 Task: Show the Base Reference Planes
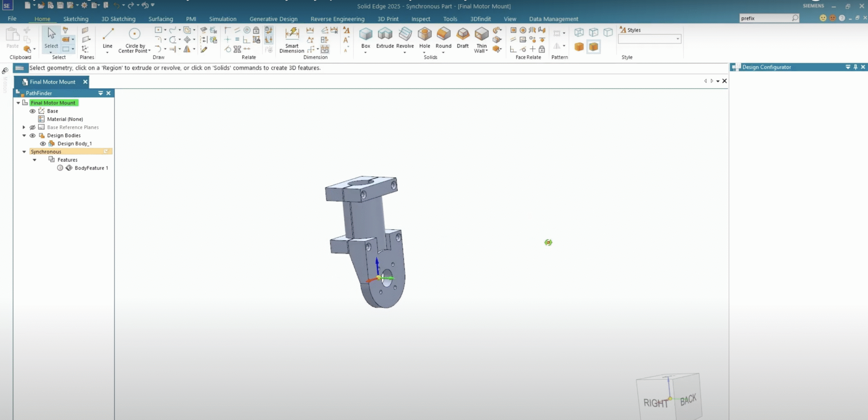pos(33,127)
